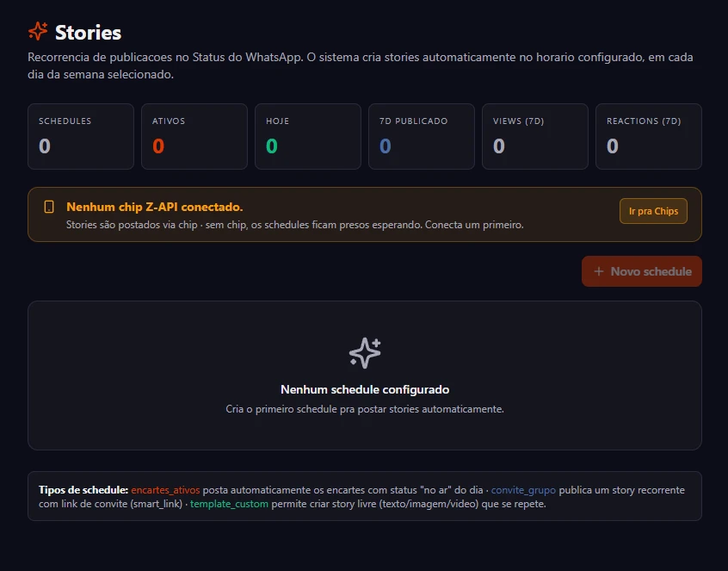This screenshot has width=728, height=571.
Task: Click the phone chip icon in warning banner
Action: 49,208
